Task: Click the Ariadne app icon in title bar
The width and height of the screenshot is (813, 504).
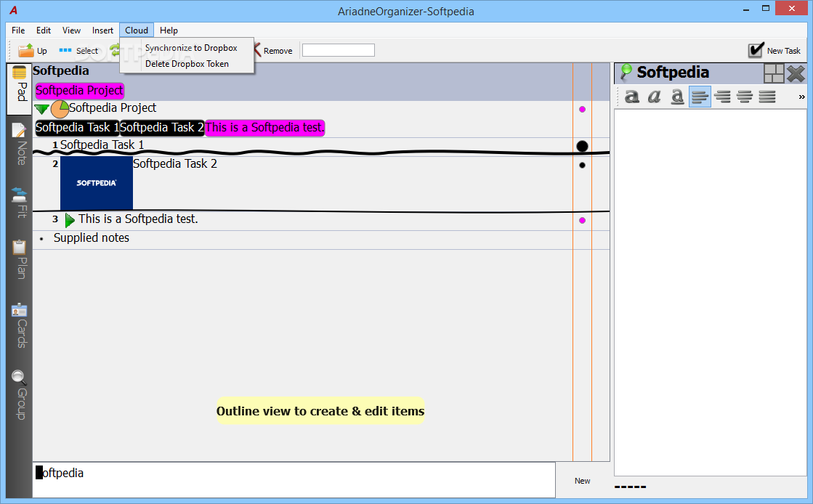Action: 14,10
